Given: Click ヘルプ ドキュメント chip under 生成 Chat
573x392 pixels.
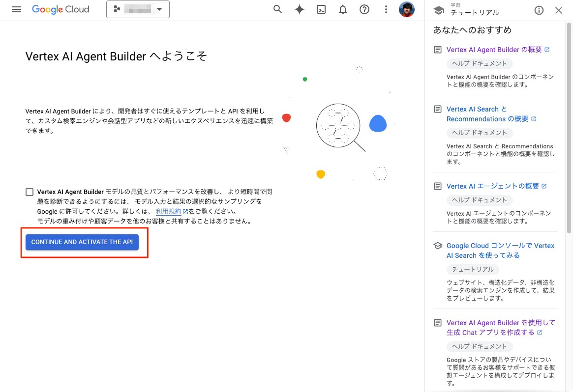Looking at the screenshot, I should (480, 346).
